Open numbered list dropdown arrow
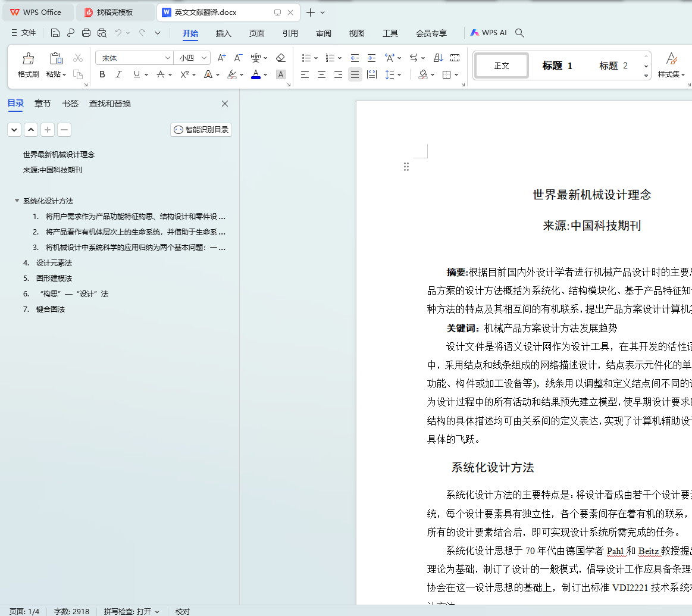 [340, 58]
